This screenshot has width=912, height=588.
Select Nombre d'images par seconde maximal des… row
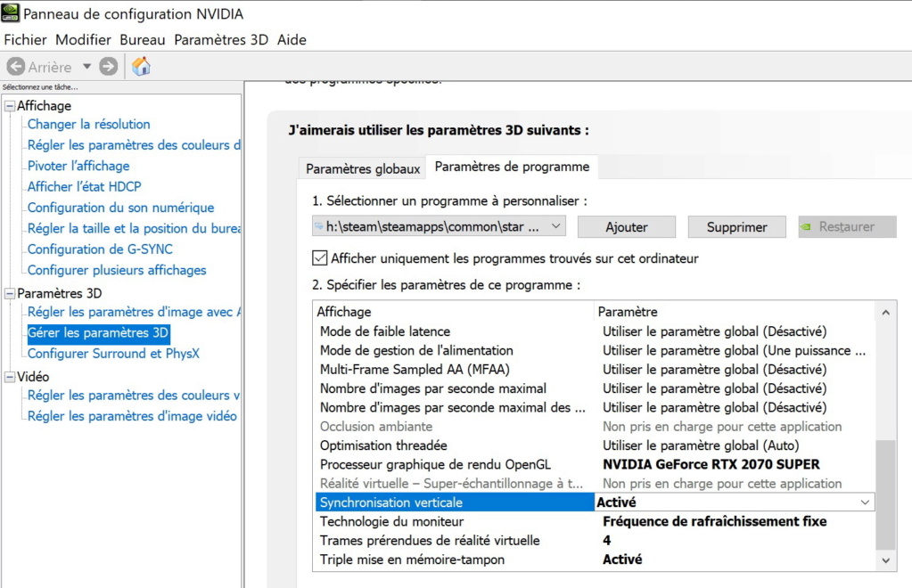coord(595,408)
